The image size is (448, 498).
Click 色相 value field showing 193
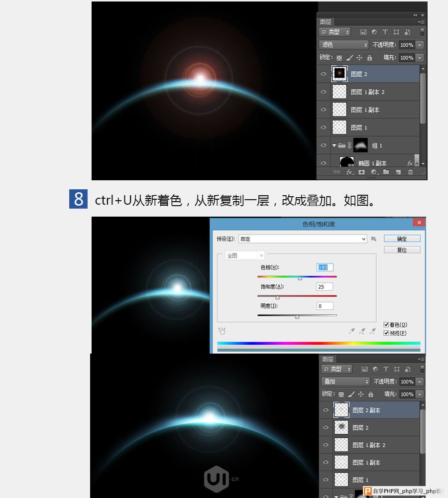pos(325,267)
